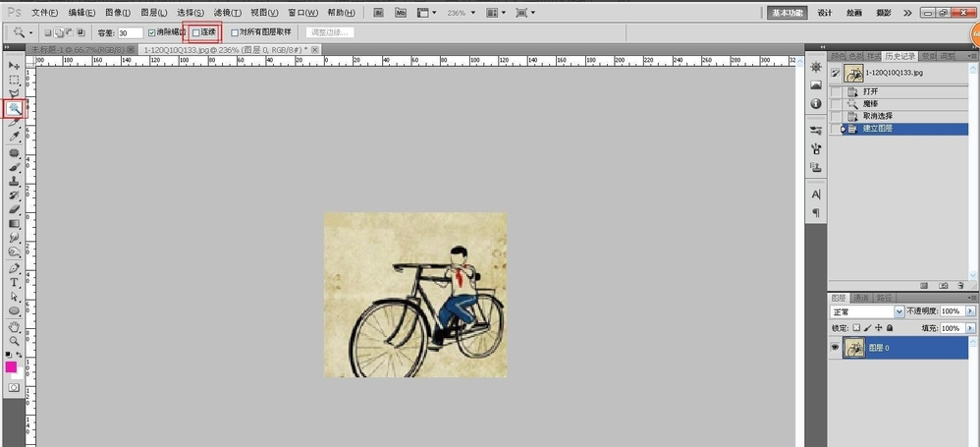The height and width of the screenshot is (447, 980).
Task: Delete current history state trash icon
Action: (960, 286)
